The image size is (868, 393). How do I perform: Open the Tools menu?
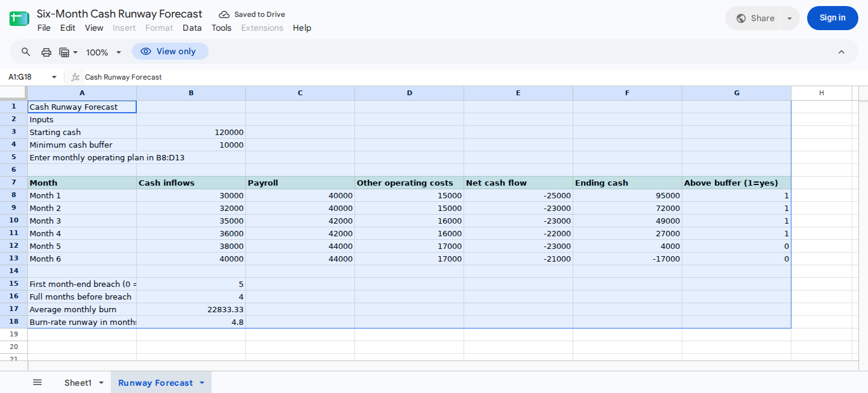point(221,28)
